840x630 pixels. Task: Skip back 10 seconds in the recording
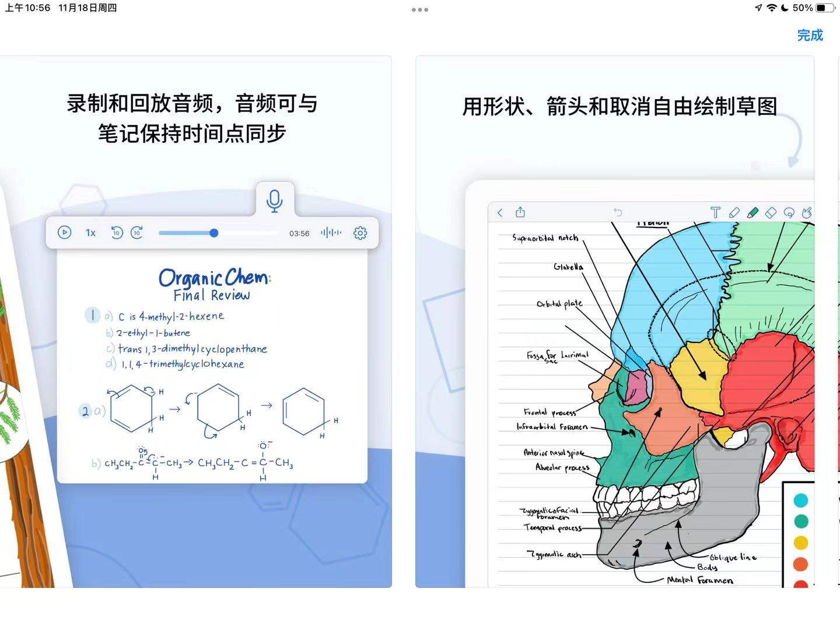pos(116,232)
